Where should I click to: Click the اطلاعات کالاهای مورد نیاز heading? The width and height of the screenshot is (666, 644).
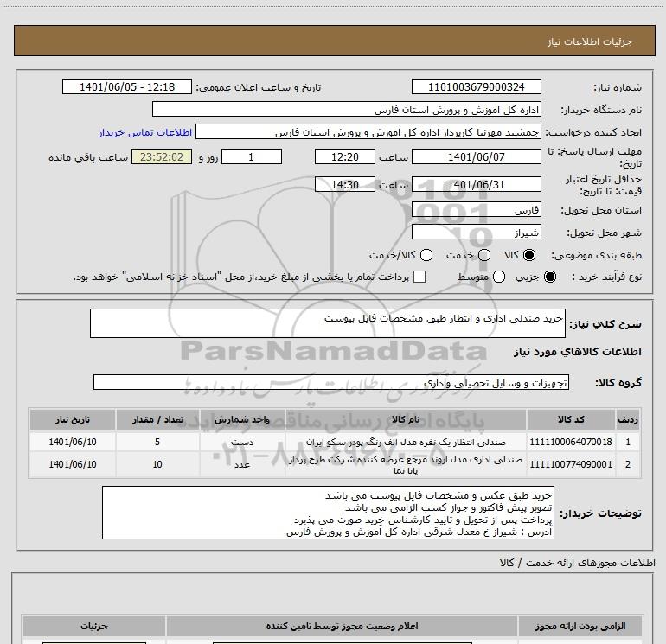pyautogui.click(x=577, y=352)
